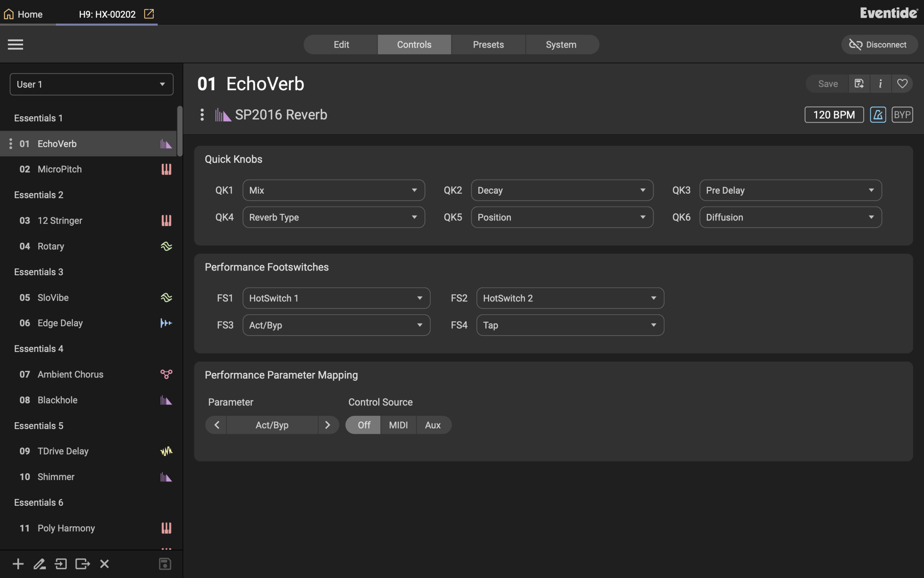Click the 120 BPM tempo field

point(834,115)
